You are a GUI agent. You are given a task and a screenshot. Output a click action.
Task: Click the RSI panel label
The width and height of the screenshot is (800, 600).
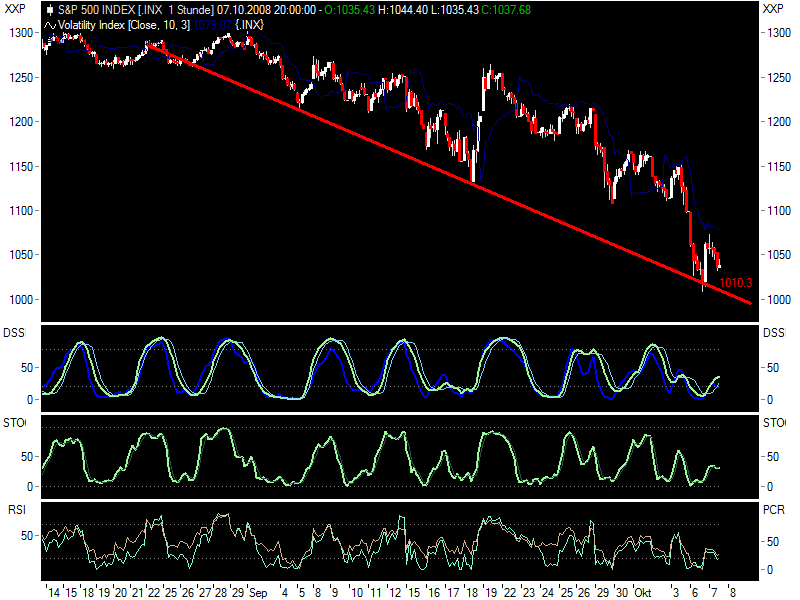pyautogui.click(x=16, y=510)
